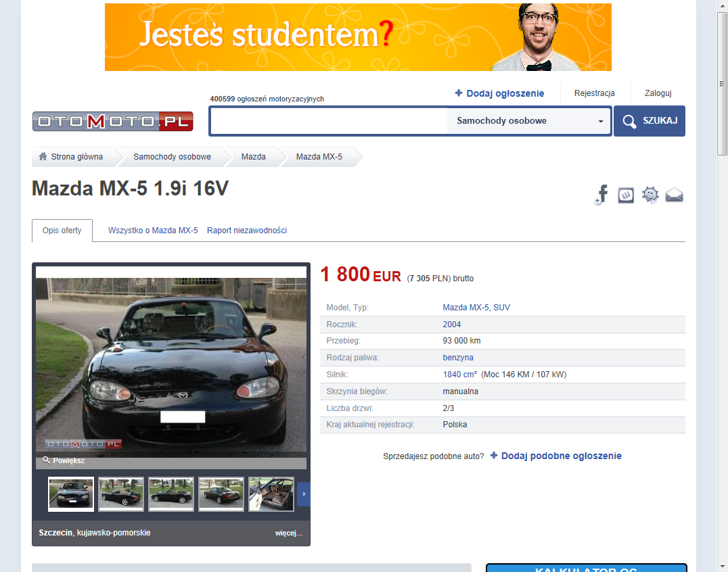
Task: Expand location details via więcej...
Action: click(x=289, y=533)
